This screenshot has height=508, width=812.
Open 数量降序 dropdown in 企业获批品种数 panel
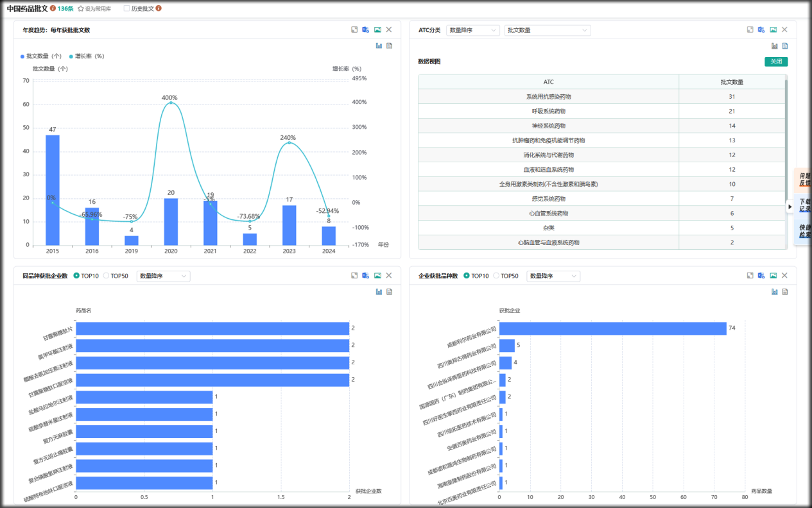[553, 276]
